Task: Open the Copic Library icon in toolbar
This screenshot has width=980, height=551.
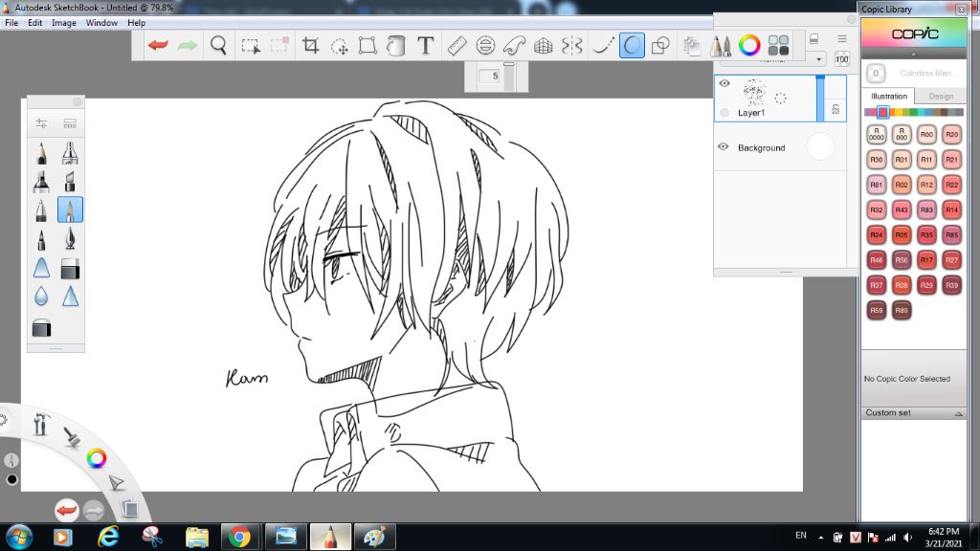Action: [x=778, y=45]
